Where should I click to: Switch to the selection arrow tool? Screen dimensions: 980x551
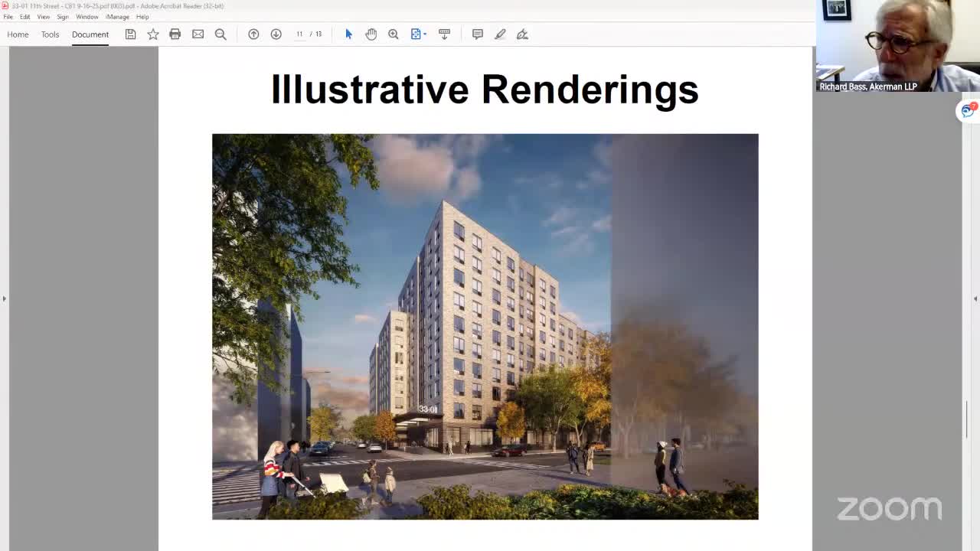[348, 34]
